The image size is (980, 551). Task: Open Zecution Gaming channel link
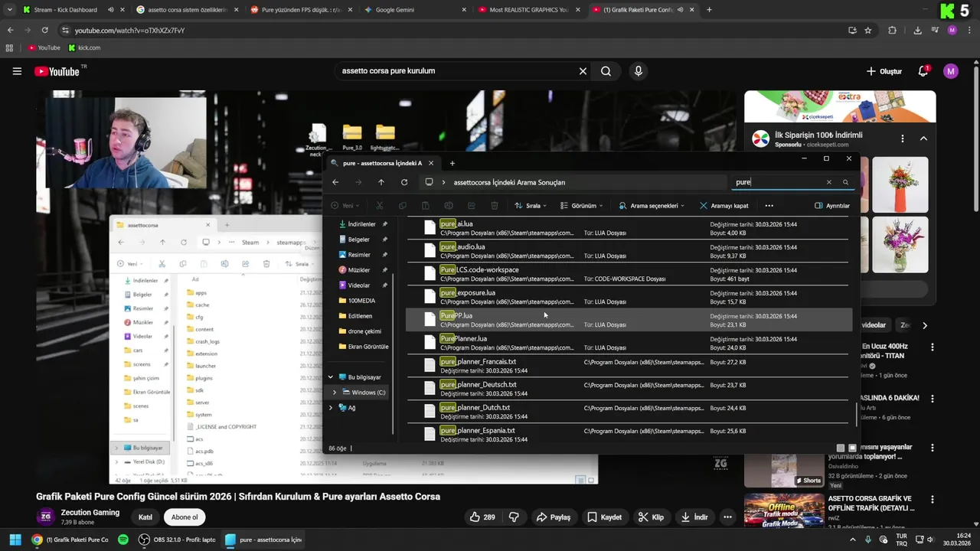[90, 512]
